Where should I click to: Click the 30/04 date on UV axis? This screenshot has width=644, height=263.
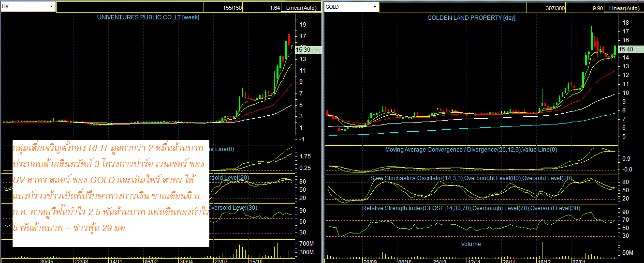pos(186,261)
